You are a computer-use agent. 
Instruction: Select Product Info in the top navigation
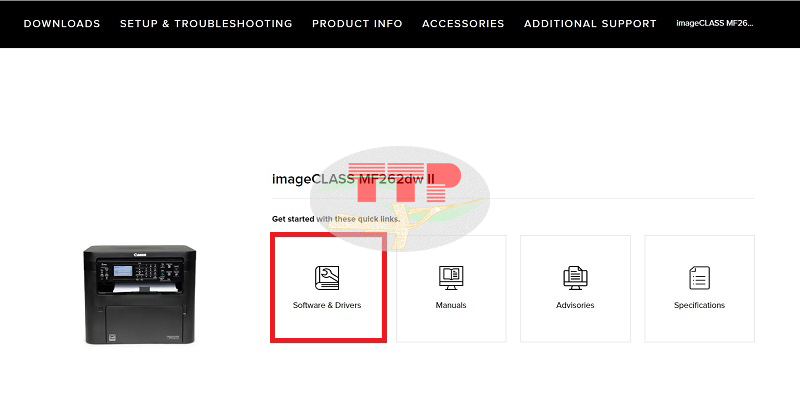pos(357,24)
